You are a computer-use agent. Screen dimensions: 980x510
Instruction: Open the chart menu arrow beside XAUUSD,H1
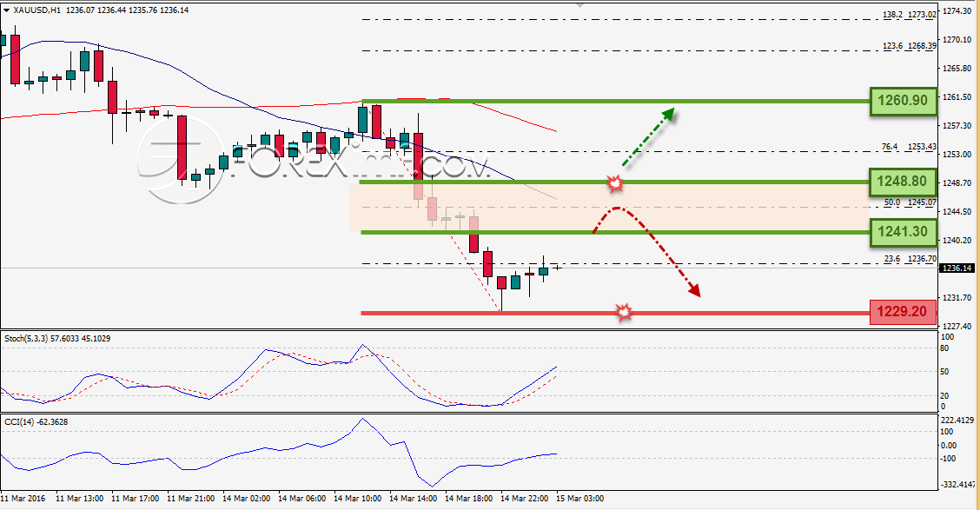coord(6,10)
